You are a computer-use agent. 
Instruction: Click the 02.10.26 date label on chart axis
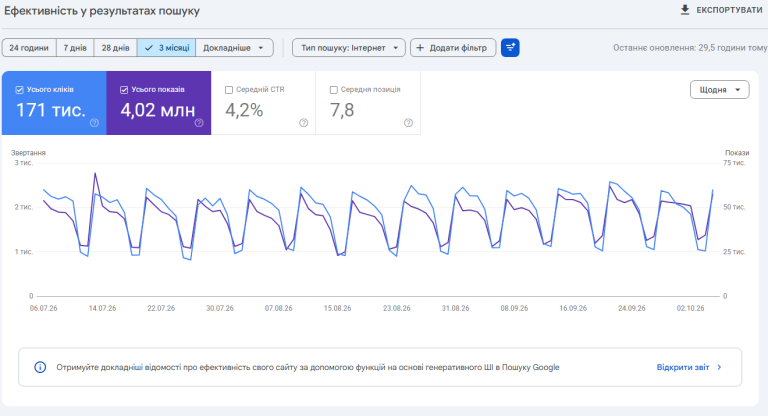pyautogui.click(x=691, y=308)
